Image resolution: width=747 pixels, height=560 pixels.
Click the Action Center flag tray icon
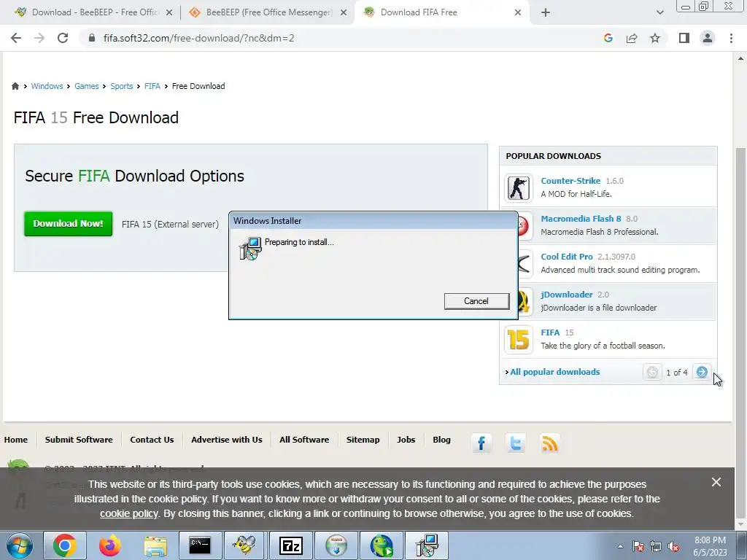(x=638, y=546)
